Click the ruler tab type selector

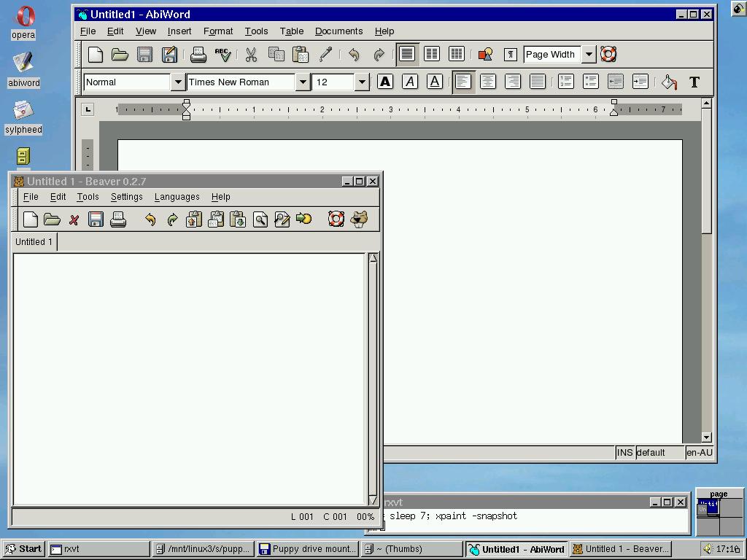(88, 109)
